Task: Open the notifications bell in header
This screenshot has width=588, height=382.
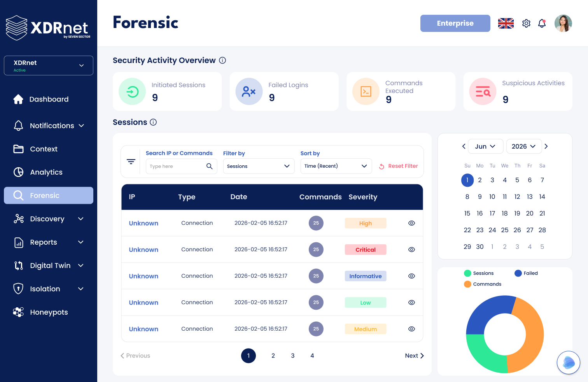Action: [x=542, y=23]
